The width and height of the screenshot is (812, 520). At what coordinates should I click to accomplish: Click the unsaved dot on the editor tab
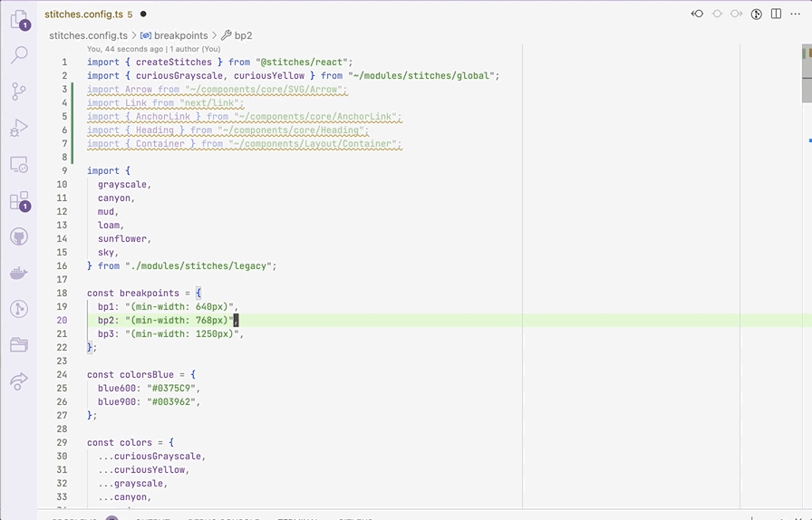coord(143,14)
